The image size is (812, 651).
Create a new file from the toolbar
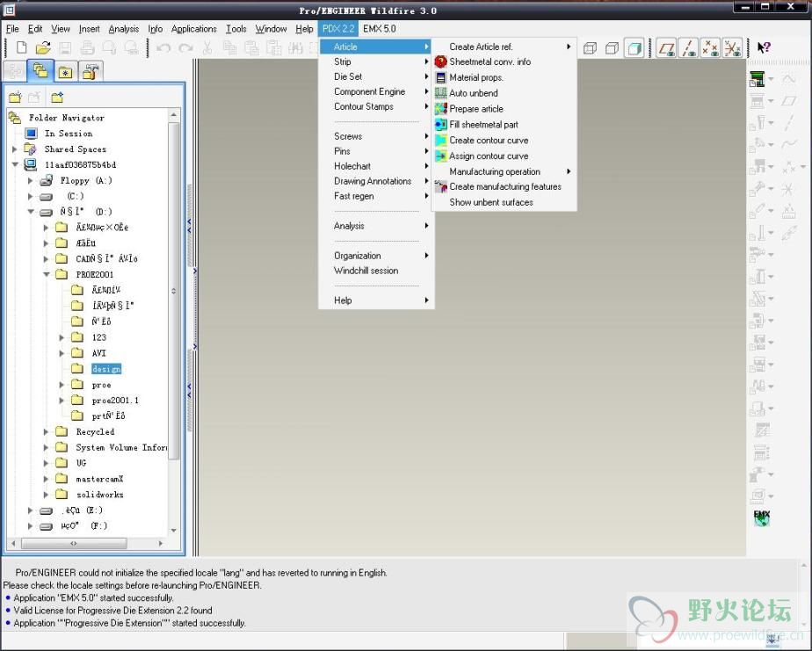[21, 47]
